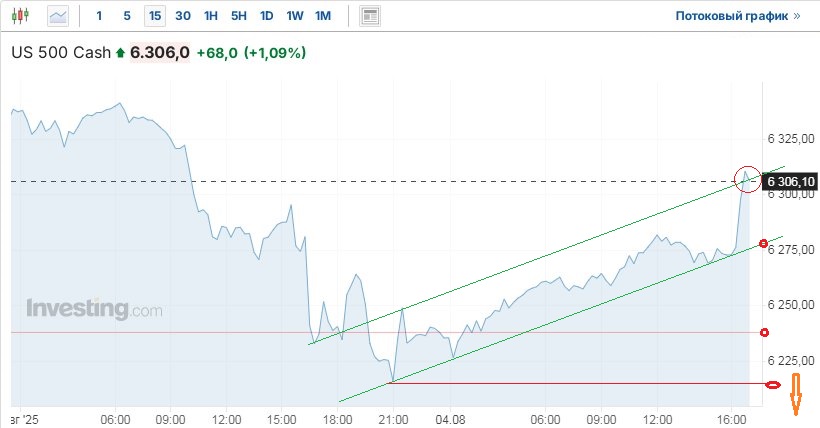Choose the 1W timeframe
The width and height of the screenshot is (820, 428).
tap(294, 16)
